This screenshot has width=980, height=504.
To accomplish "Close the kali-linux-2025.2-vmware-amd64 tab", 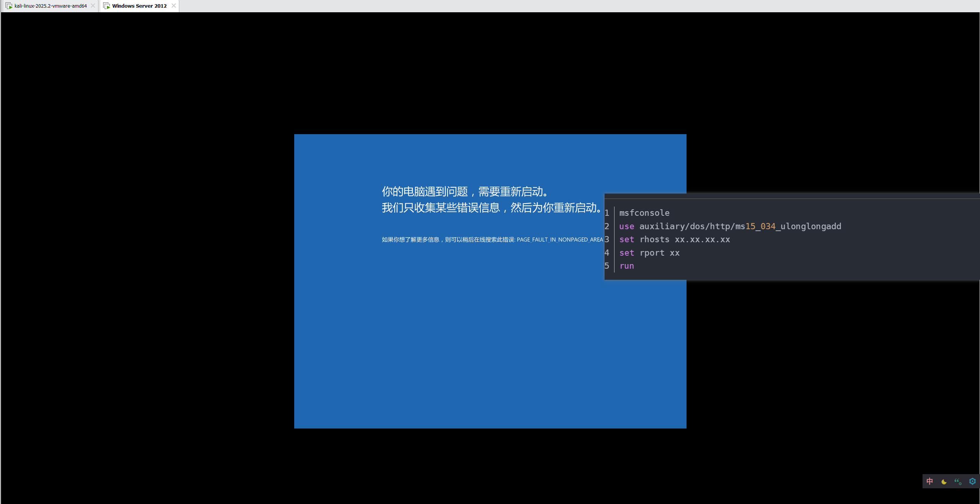I will click(x=93, y=6).
